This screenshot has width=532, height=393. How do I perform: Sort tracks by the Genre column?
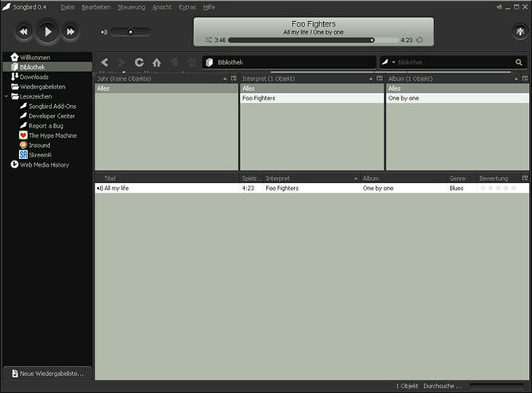pos(462,178)
